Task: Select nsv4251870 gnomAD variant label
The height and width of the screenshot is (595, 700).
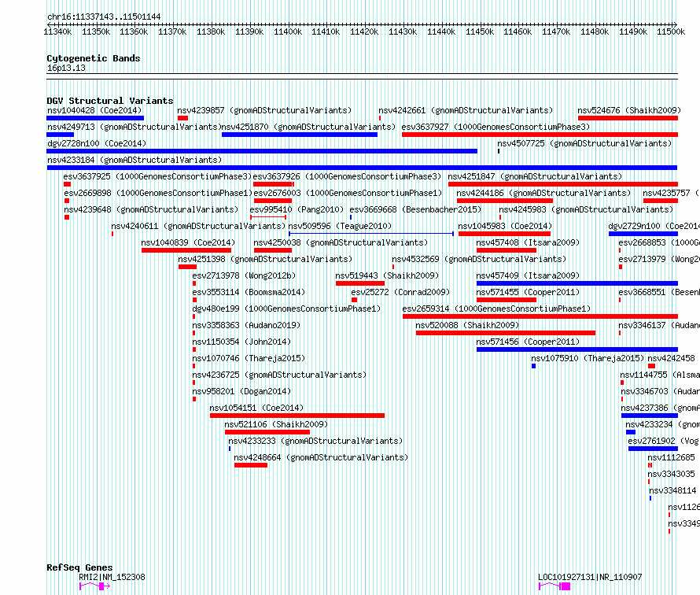Action: pyautogui.click(x=308, y=127)
